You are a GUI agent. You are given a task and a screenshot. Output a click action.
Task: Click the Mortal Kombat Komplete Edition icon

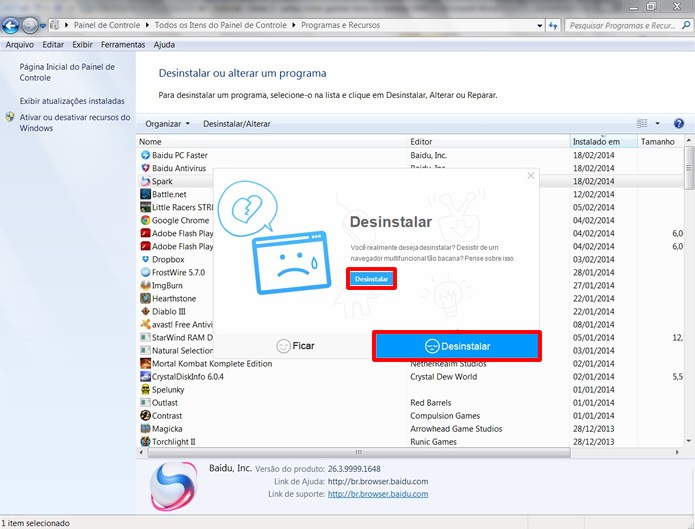[145, 364]
